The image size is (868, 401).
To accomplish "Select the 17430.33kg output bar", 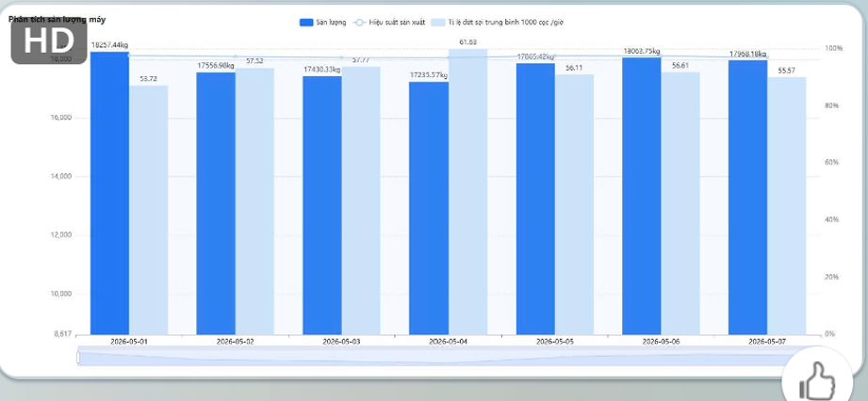I will point(322,205).
